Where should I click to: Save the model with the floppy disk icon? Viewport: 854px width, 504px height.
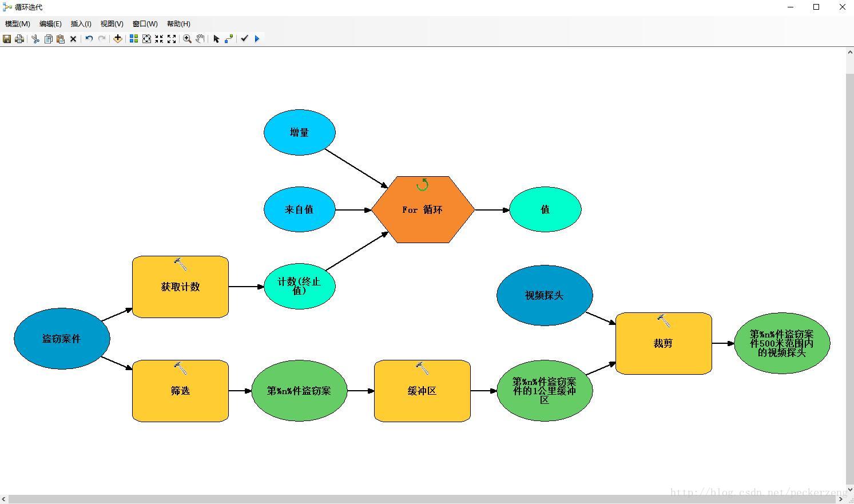coord(7,39)
